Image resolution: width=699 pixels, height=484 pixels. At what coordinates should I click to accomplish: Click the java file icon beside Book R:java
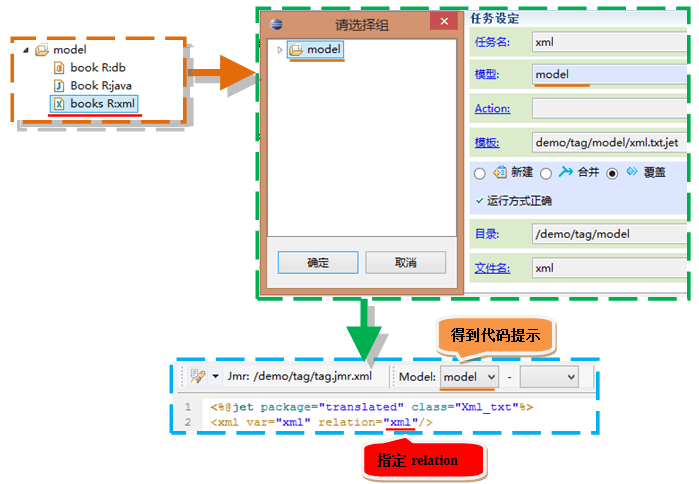coord(59,86)
